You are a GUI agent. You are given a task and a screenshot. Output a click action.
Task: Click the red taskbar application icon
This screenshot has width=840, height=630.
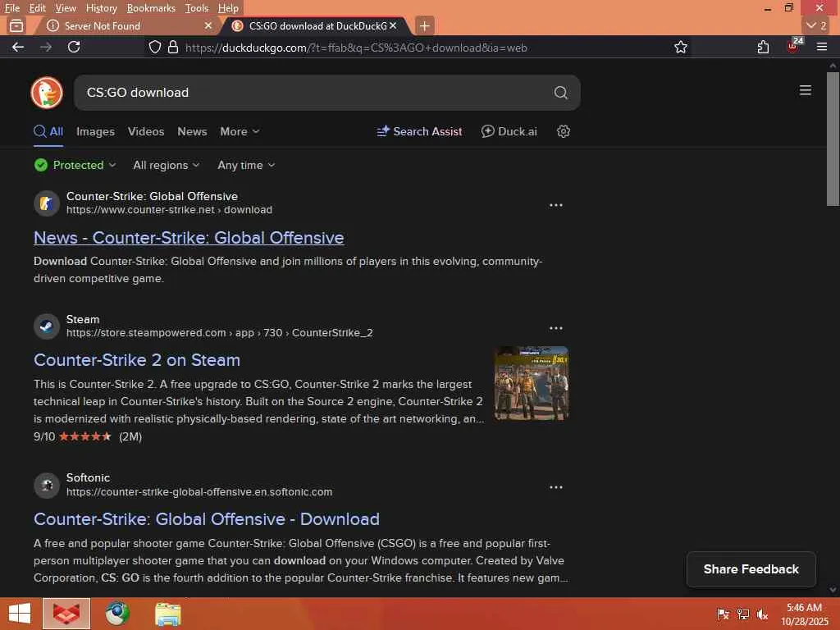pos(66,614)
